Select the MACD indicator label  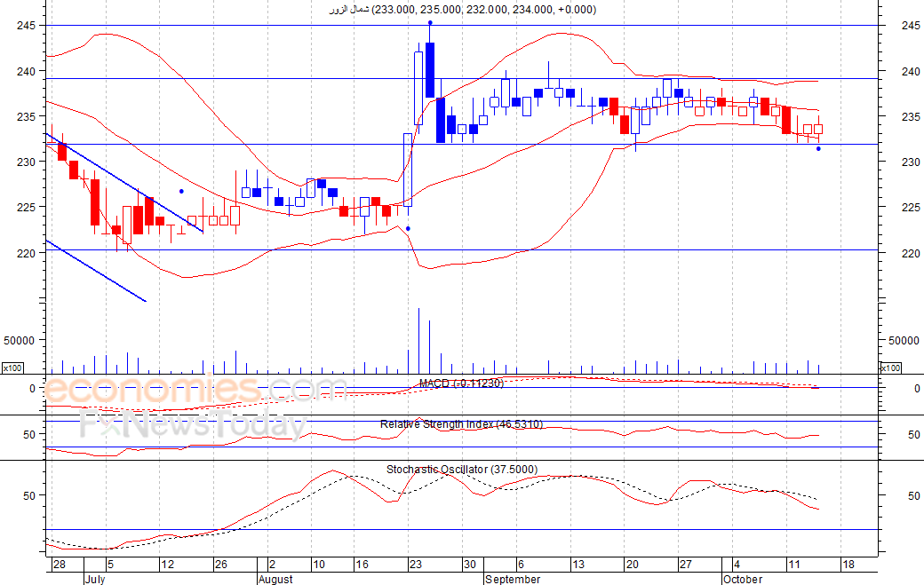(461, 383)
